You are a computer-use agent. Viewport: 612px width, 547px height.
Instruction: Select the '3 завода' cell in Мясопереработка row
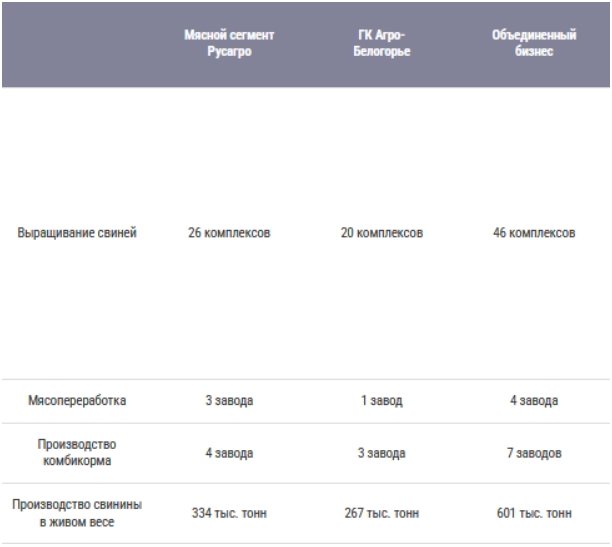[229, 402]
